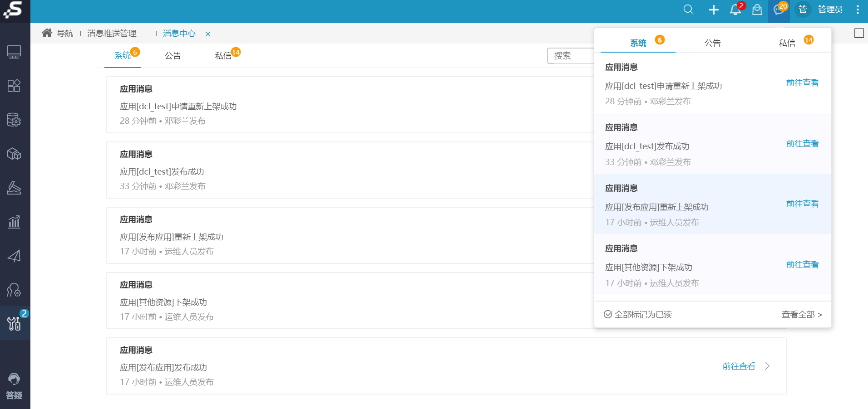Screen dimensions: 868x409
Task: Open main list message 应用[dcl_test]申请重新上架成功
Action: [178, 107]
